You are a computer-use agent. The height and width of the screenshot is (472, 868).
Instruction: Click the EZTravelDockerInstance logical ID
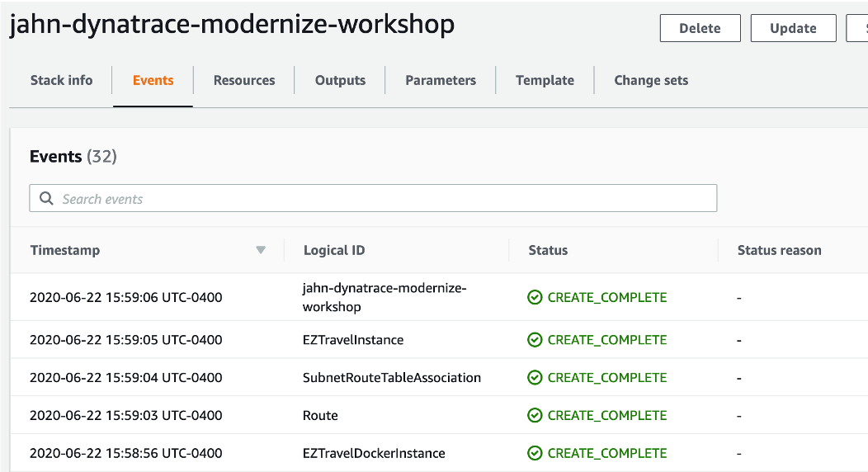[x=374, y=453]
